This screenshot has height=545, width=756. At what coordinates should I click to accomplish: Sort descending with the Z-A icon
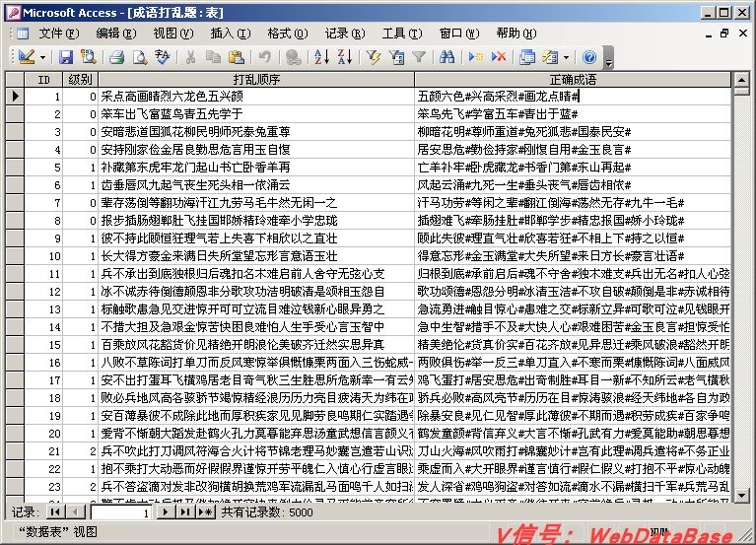pyautogui.click(x=345, y=57)
